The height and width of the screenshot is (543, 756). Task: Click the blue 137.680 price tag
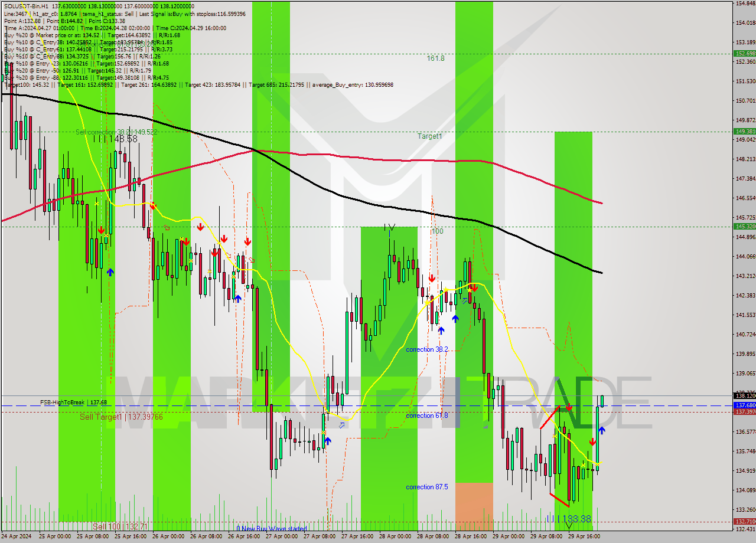click(x=744, y=405)
